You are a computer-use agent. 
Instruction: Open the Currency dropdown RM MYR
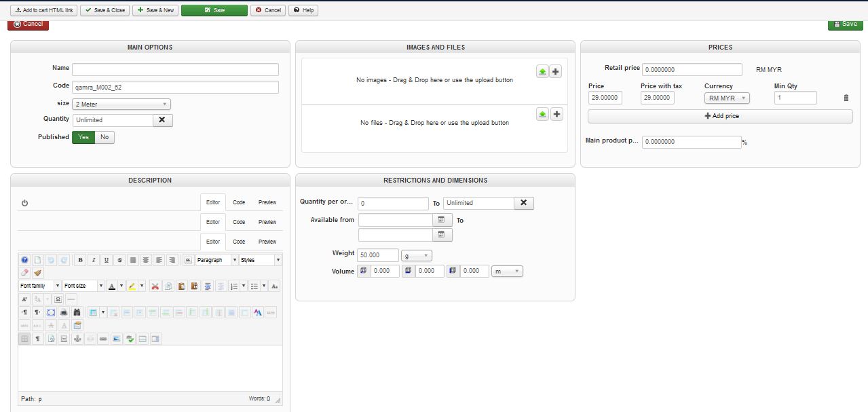[727, 98]
